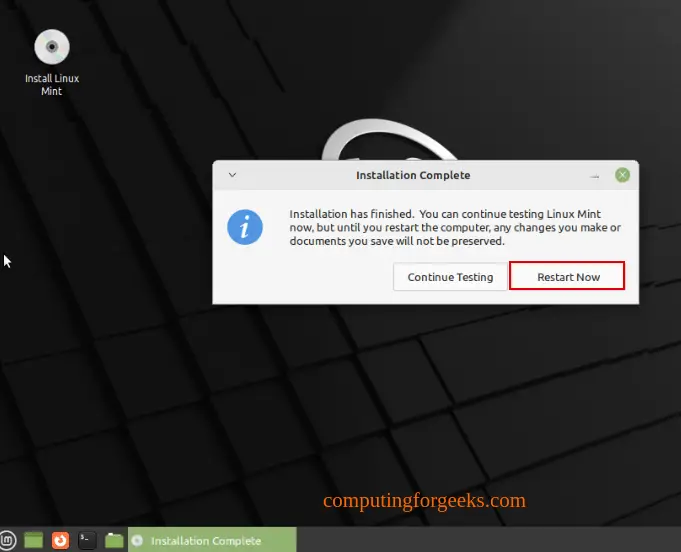
Task: Open the Linux Mint start menu
Action: pyautogui.click(x=7, y=540)
